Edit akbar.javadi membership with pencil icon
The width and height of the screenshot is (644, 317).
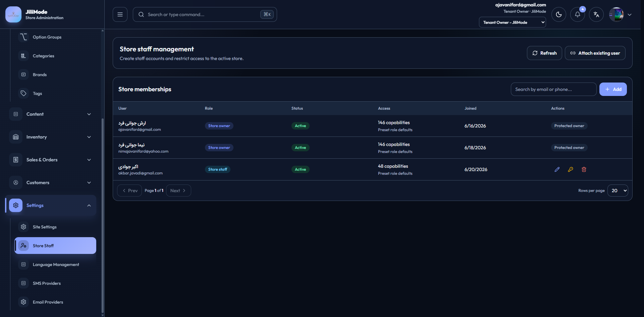557,169
